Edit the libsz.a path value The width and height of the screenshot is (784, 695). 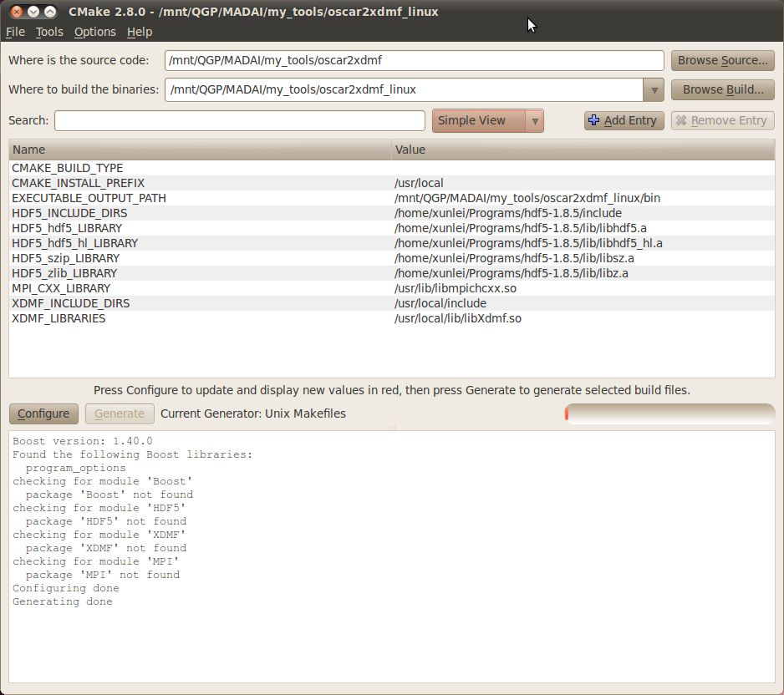point(514,258)
